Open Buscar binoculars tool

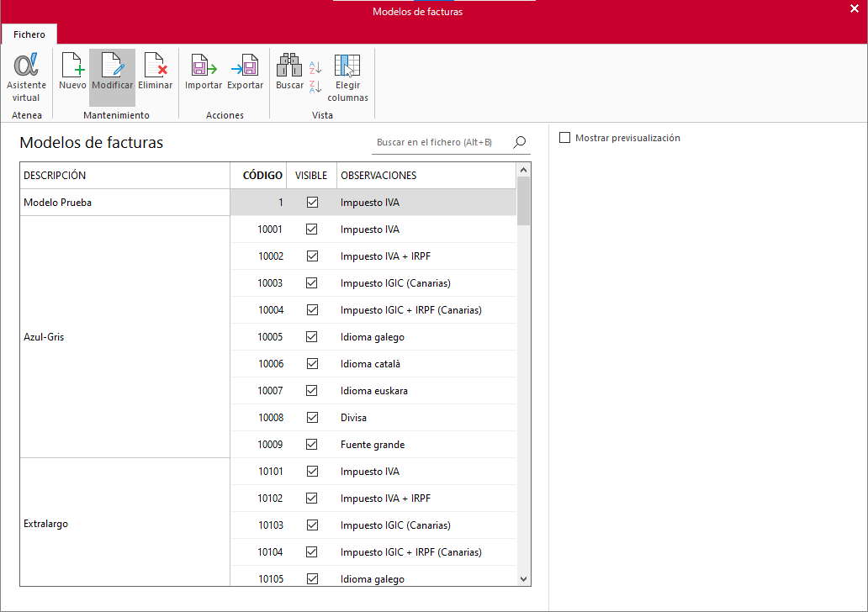pyautogui.click(x=289, y=71)
